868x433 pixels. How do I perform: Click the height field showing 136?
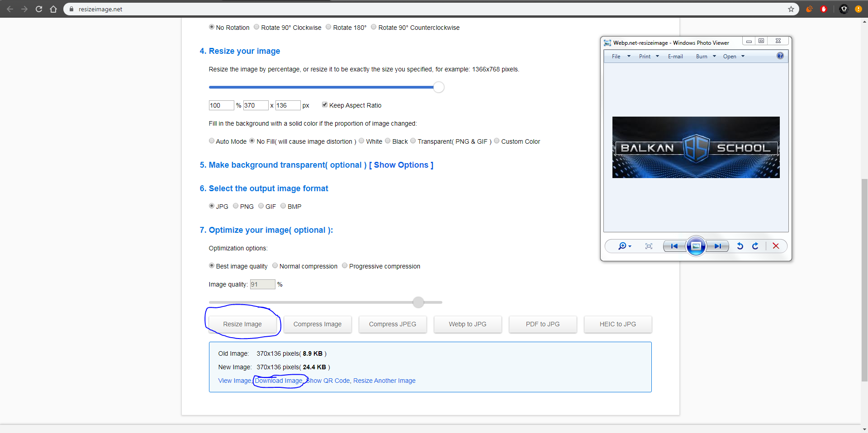pyautogui.click(x=288, y=105)
